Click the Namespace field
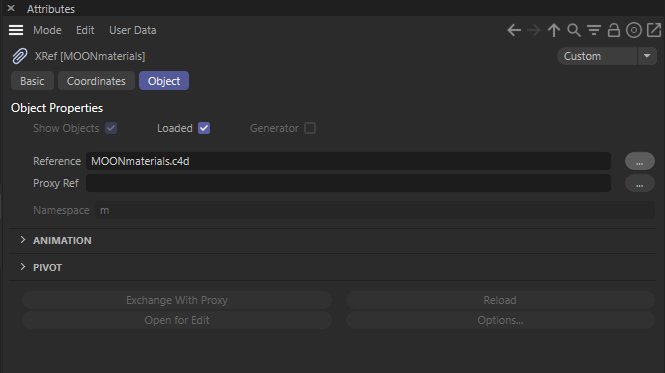 pyautogui.click(x=375, y=210)
